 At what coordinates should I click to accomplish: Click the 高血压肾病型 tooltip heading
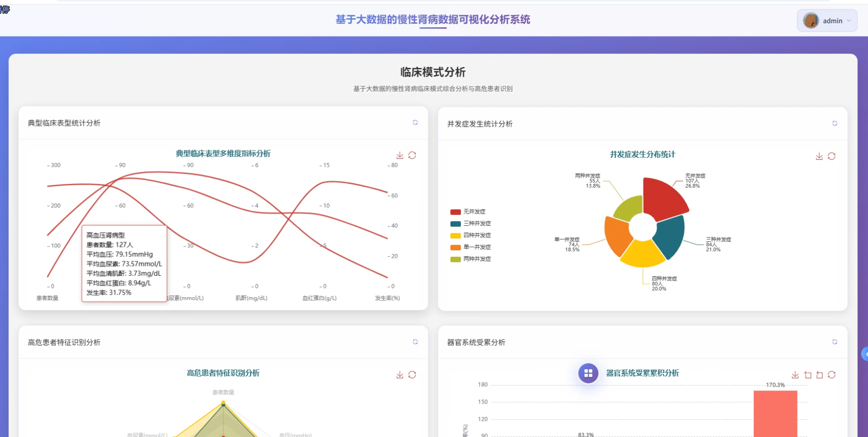105,235
